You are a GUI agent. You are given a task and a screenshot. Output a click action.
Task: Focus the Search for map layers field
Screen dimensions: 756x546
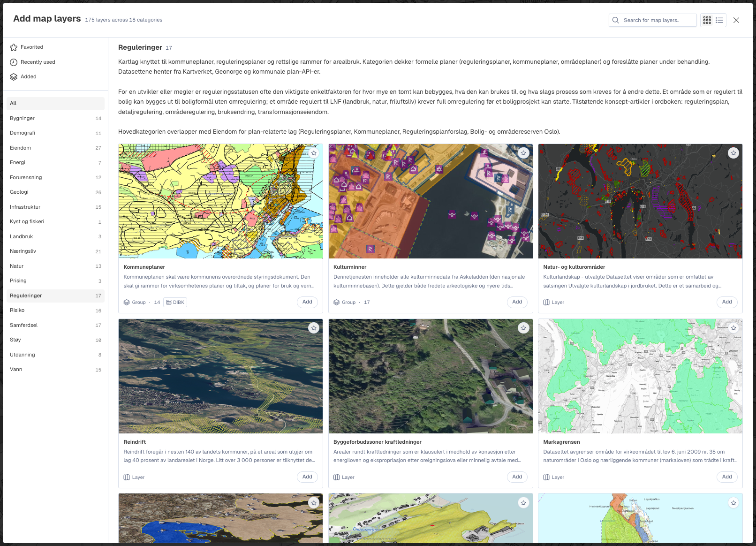tap(652, 20)
